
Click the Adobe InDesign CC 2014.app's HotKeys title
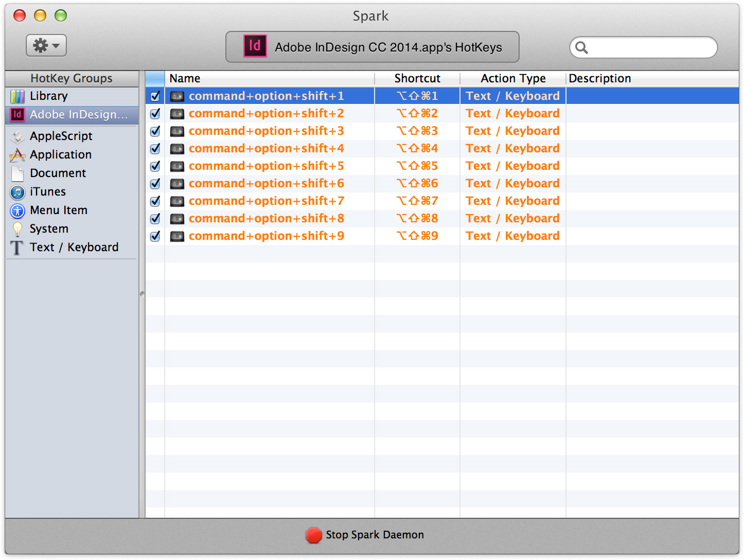tap(388, 47)
